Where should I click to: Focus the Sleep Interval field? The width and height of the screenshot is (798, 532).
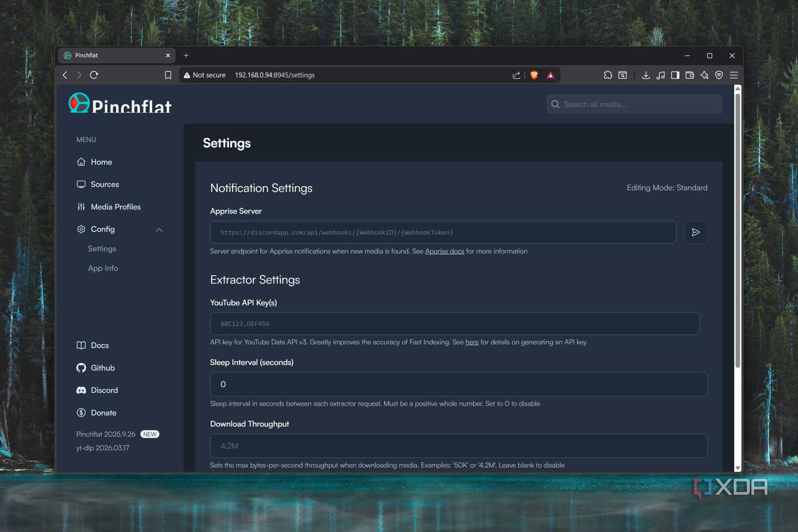(458, 384)
